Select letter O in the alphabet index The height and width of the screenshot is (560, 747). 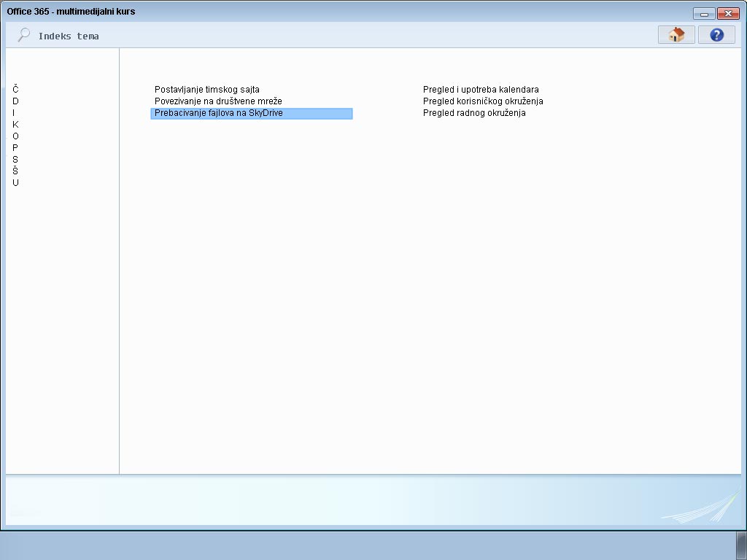[x=15, y=136]
